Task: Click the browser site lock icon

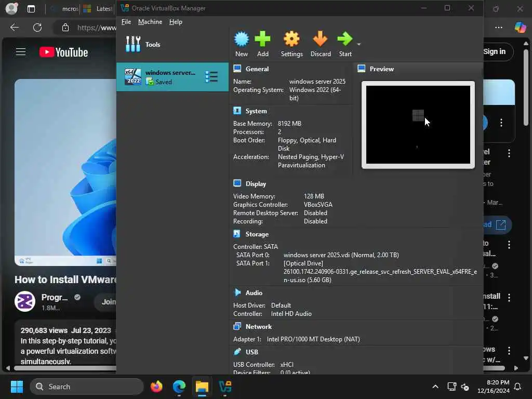Action: point(65,28)
